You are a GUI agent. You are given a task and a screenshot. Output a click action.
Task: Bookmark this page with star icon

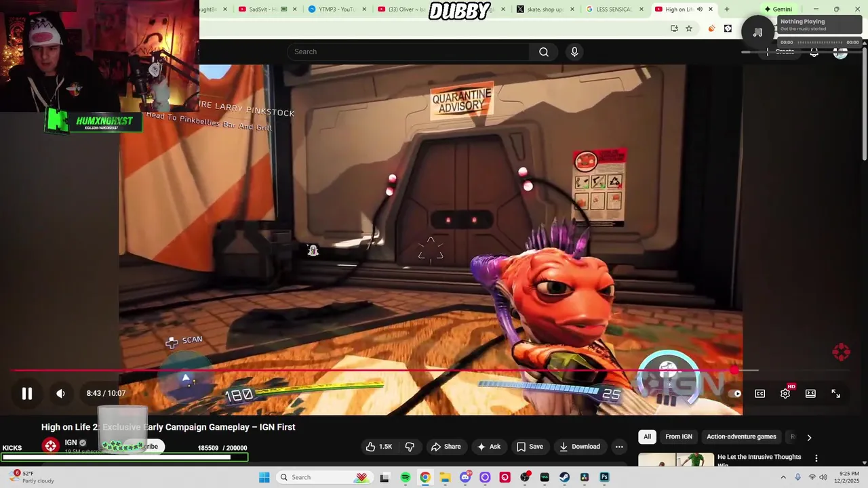[689, 28]
